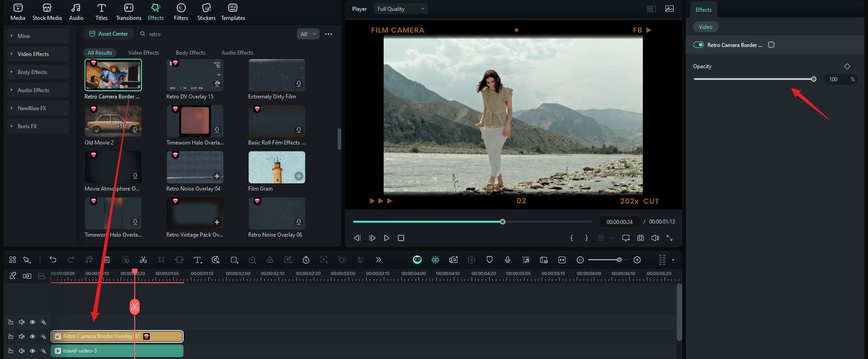
Task: Click the voiceover microphone icon
Action: pos(508,260)
